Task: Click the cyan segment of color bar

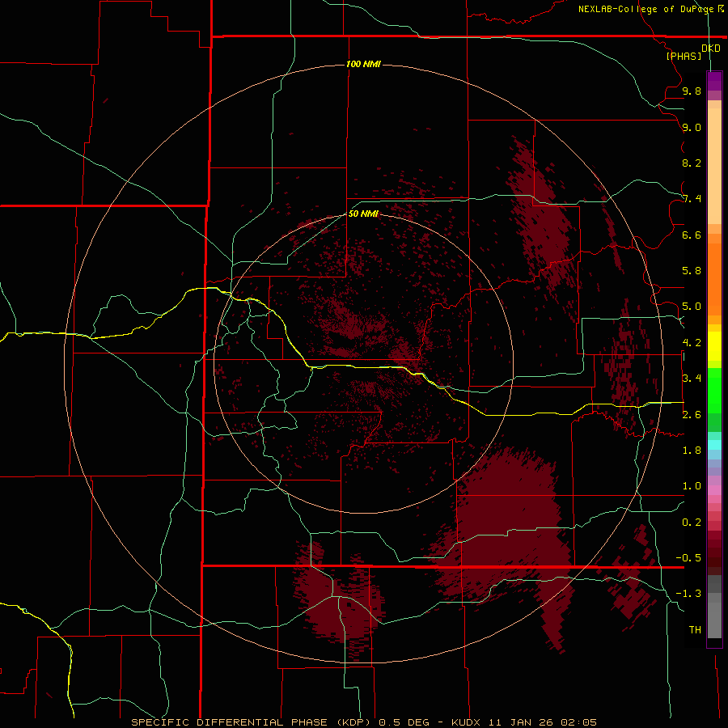Action: (x=714, y=445)
